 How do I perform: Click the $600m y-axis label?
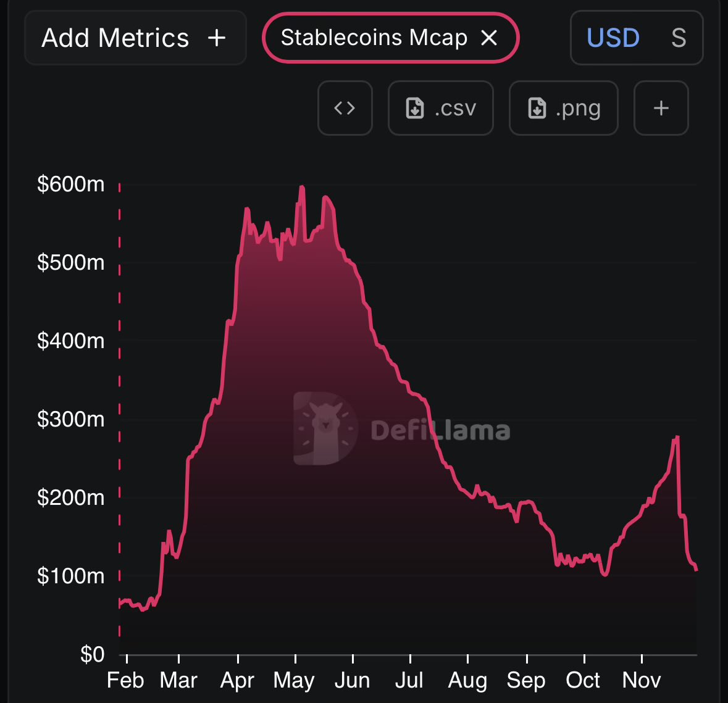(71, 184)
